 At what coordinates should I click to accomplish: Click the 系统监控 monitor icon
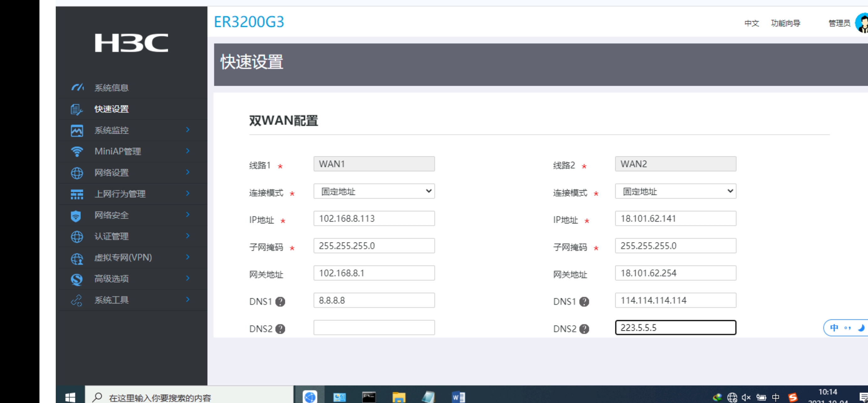(77, 130)
